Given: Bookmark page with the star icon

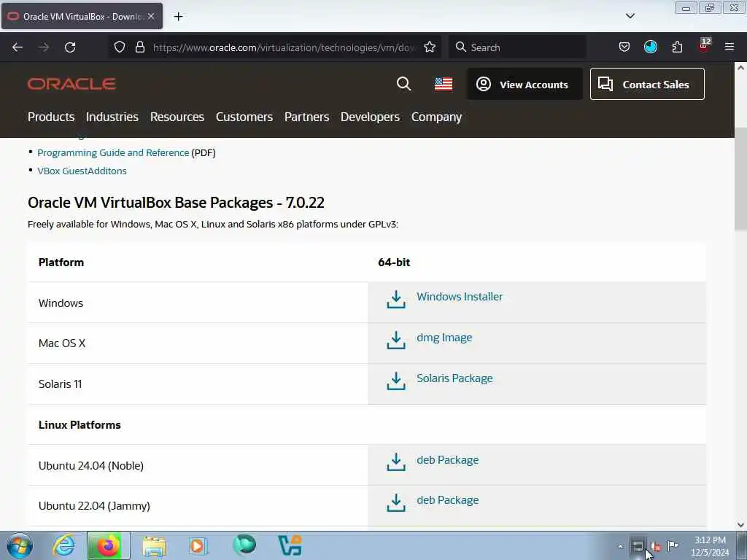Looking at the screenshot, I should pos(430,47).
